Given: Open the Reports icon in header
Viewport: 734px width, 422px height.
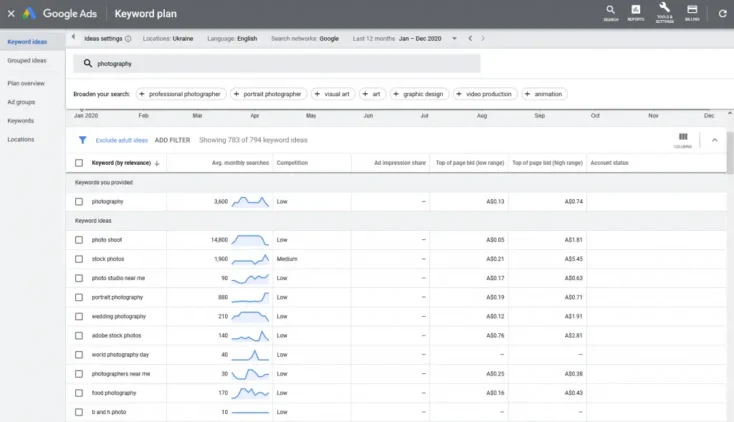Looking at the screenshot, I should coord(636,13).
